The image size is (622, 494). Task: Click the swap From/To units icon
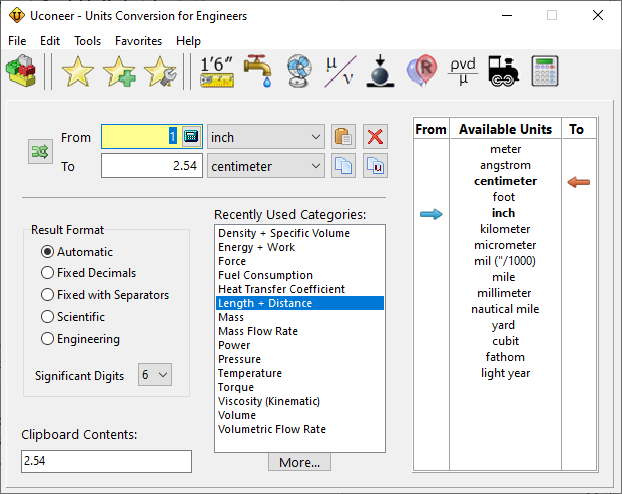tap(40, 151)
